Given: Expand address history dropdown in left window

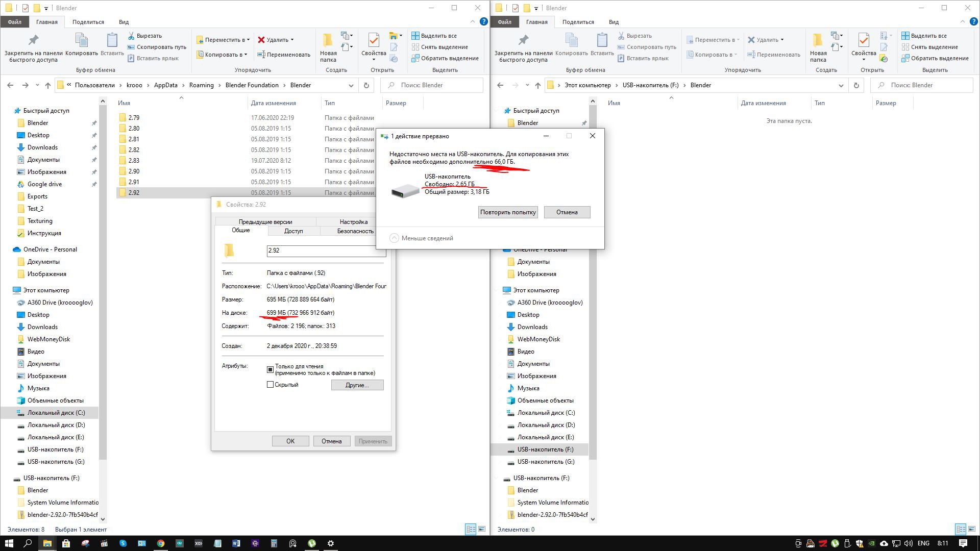Looking at the screenshot, I should 351,85.
